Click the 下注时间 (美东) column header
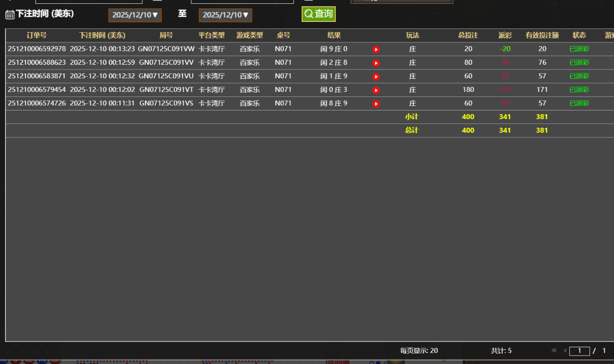 pyautogui.click(x=102, y=35)
